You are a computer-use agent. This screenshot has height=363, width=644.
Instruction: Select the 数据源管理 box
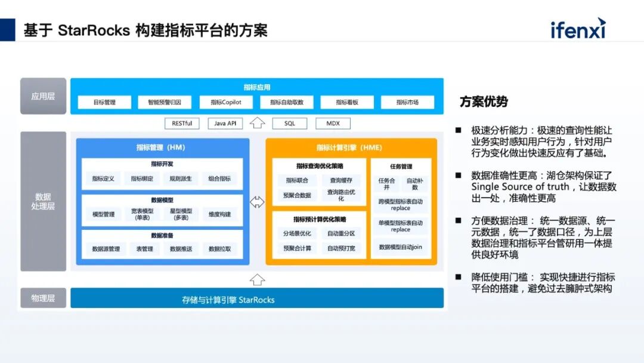(106, 249)
